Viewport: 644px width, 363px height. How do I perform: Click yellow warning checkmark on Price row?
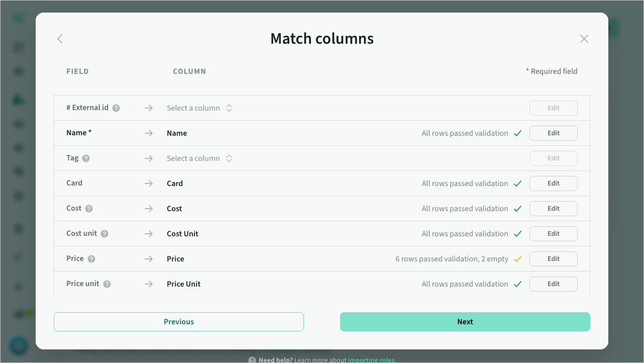(518, 259)
